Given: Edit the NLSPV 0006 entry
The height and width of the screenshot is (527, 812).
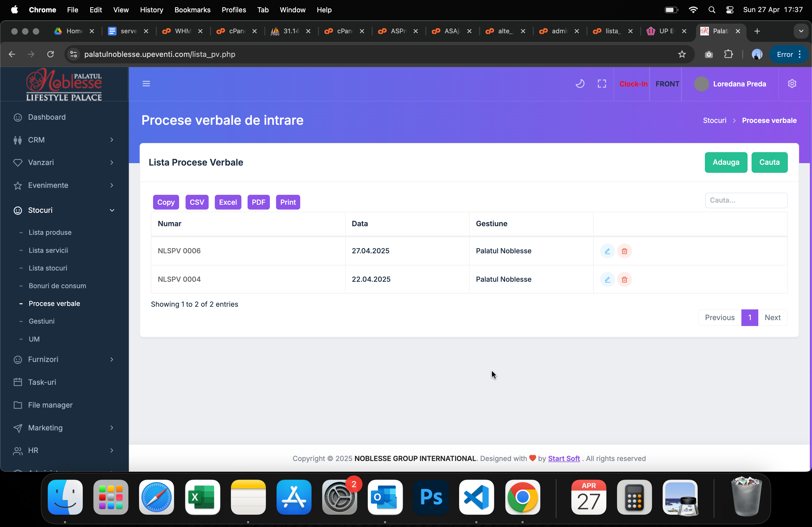Looking at the screenshot, I should coord(607,251).
